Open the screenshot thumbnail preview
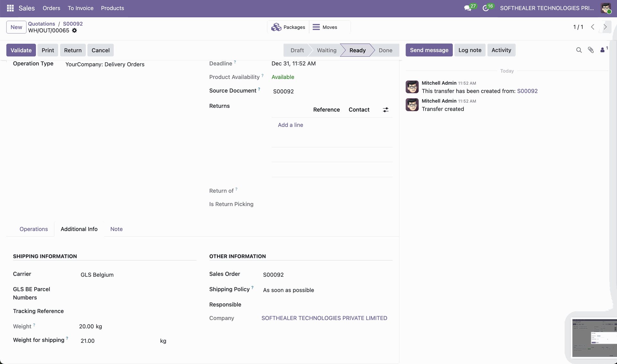This screenshot has width=617, height=364. pos(594,338)
